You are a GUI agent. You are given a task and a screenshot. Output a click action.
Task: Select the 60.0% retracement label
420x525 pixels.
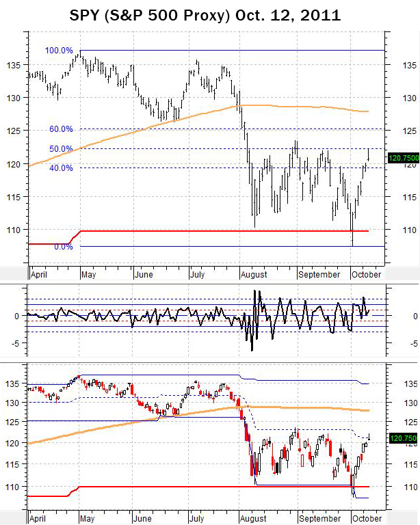[x=61, y=129]
